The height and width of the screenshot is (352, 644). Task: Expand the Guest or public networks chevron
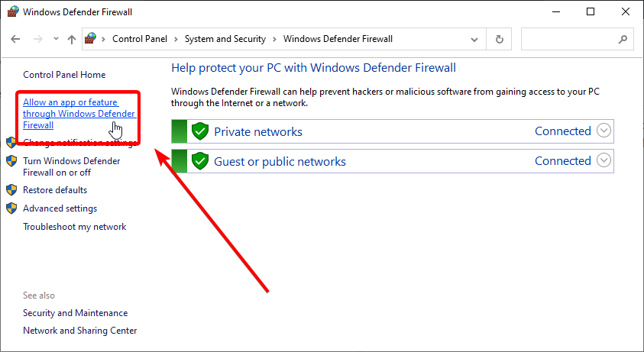pos(604,160)
